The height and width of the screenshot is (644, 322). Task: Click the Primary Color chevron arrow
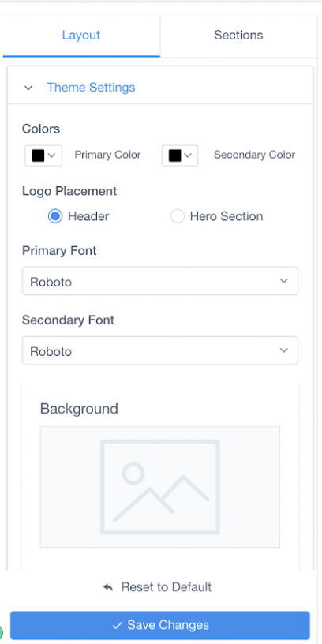[51, 155]
